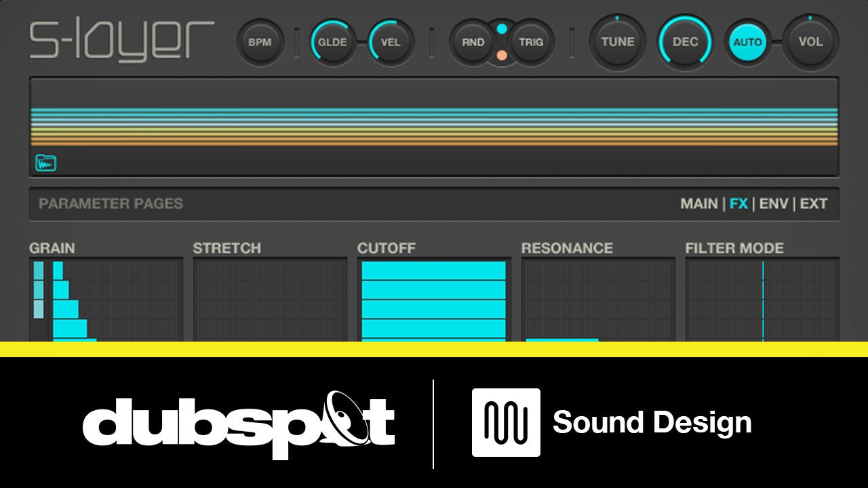868x488 pixels.
Task: Open the load sample folder icon
Action: pos(46,163)
